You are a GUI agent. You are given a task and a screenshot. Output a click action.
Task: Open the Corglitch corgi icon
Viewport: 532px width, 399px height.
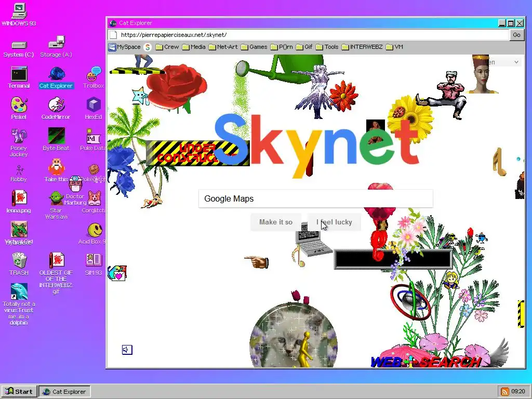click(94, 202)
